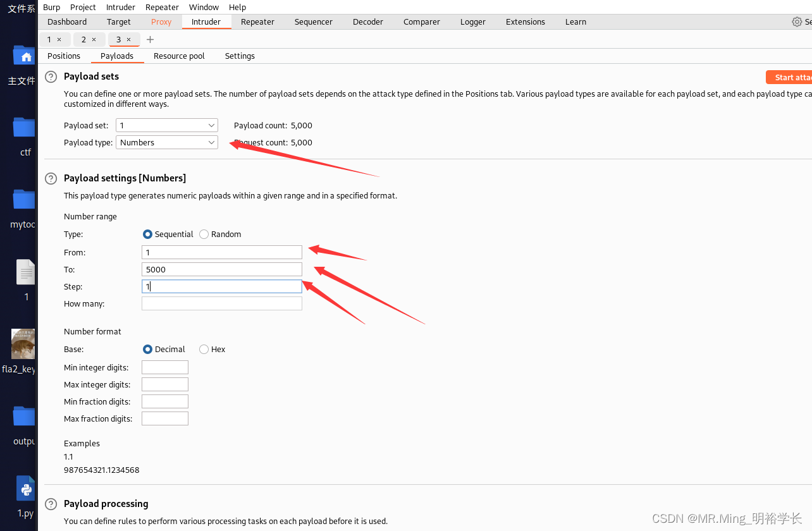
Task: Click the How many input field
Action: coord(221,303)
